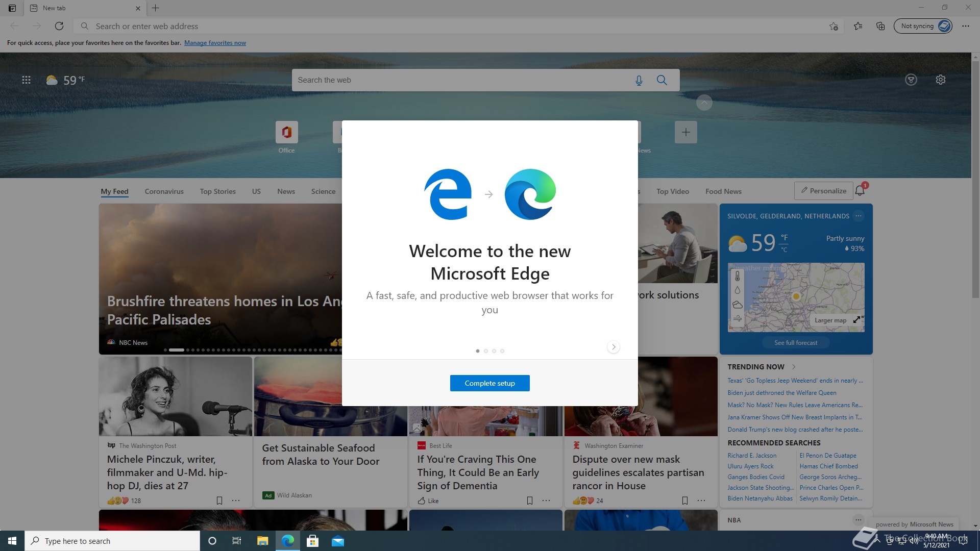Image resolution: width=980 pixels, height=551 pixels.
Task: Switch to Top Video tab
Action: click(673, 192)
